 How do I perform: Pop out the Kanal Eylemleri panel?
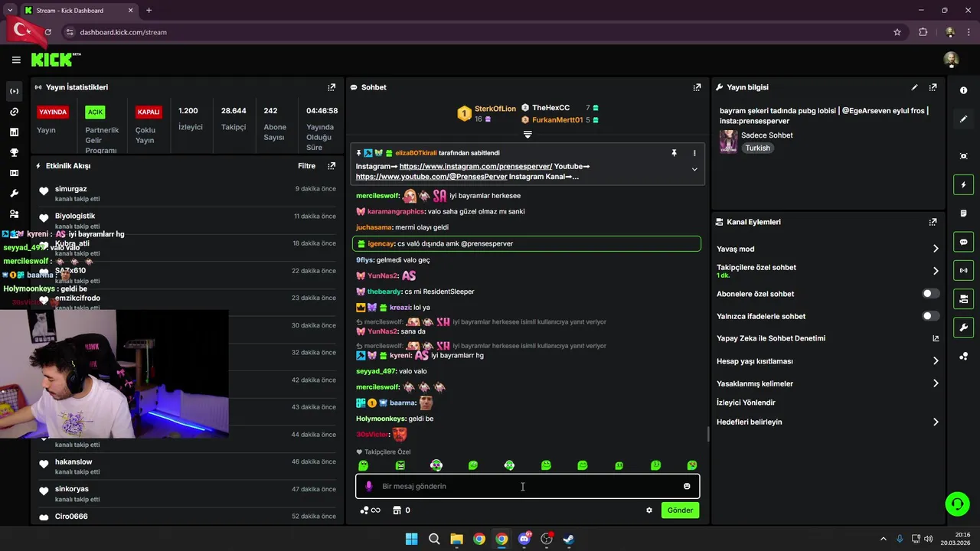point(933,222)
